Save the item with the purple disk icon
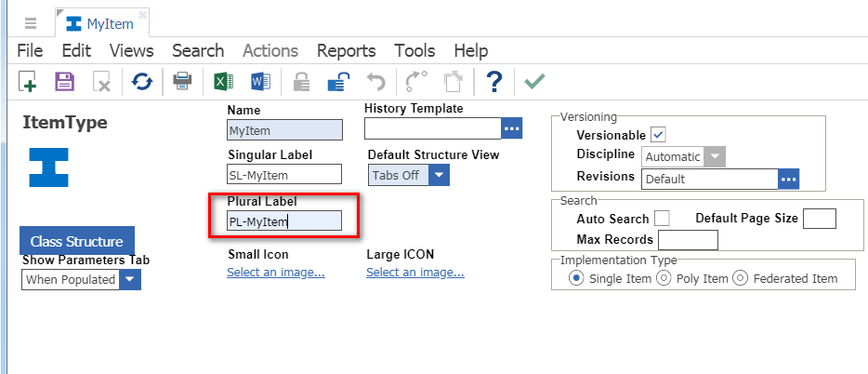This screenshot has width=868, height=374. [64, 82]
